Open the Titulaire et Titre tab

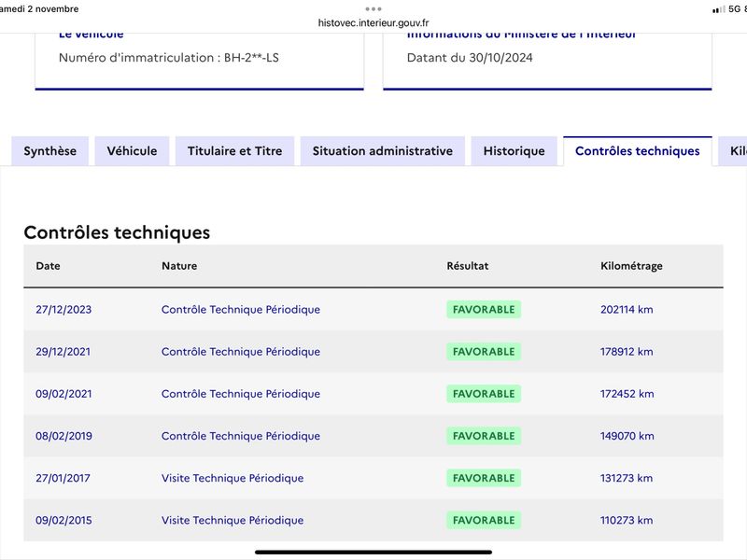[235, 151]
